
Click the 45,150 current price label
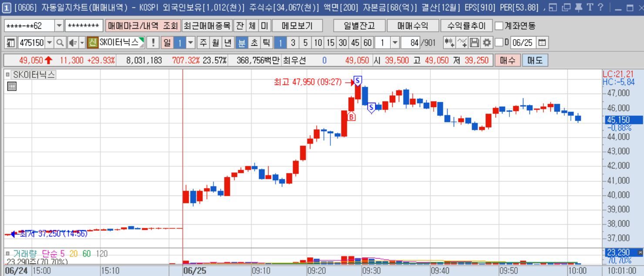click(624, 120)
